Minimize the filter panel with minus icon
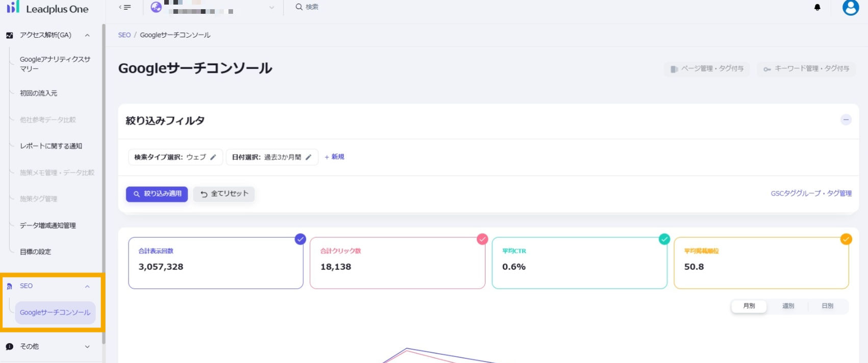The image size is (868, 363). (846, 120)
